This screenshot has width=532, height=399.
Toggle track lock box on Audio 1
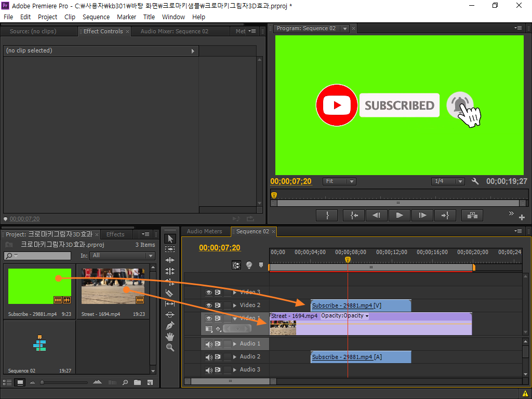click(227, 344)
